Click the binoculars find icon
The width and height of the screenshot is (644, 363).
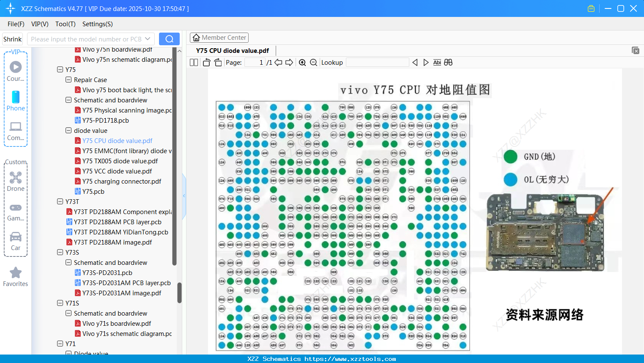point(448,63)
